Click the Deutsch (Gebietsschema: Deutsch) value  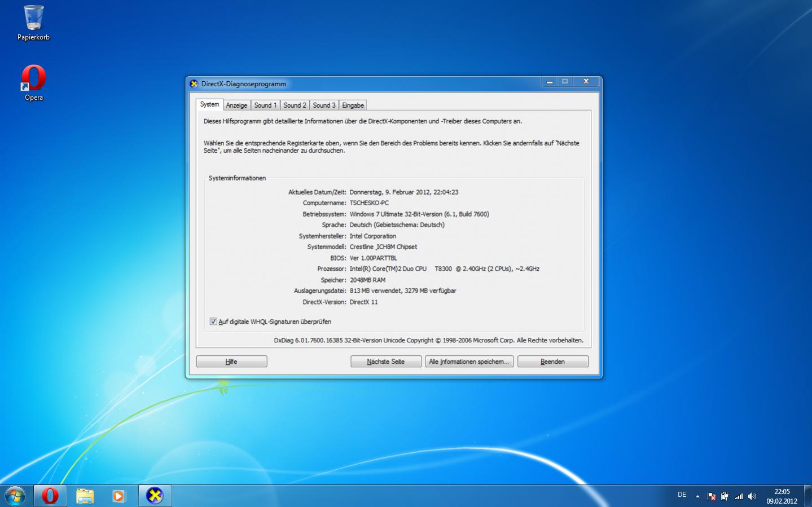397,225
